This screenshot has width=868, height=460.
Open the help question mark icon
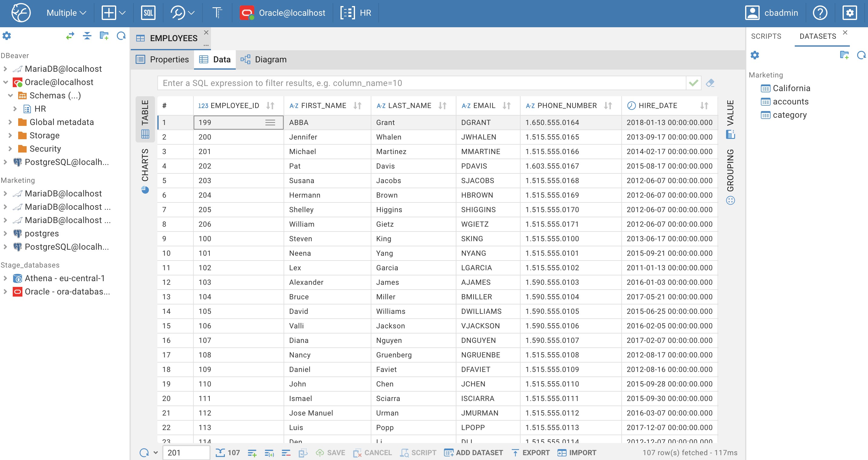(820, 13)
